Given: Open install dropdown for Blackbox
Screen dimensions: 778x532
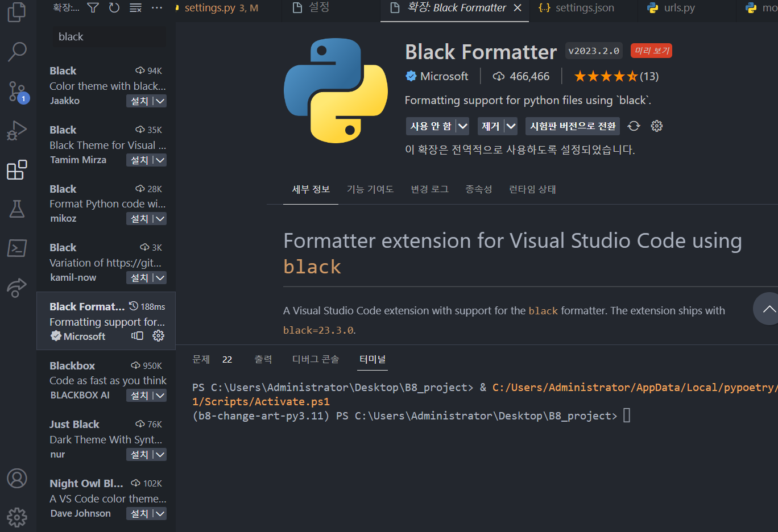Looking at the screenshot, I should pyautogui.click(x=160, y=396).
